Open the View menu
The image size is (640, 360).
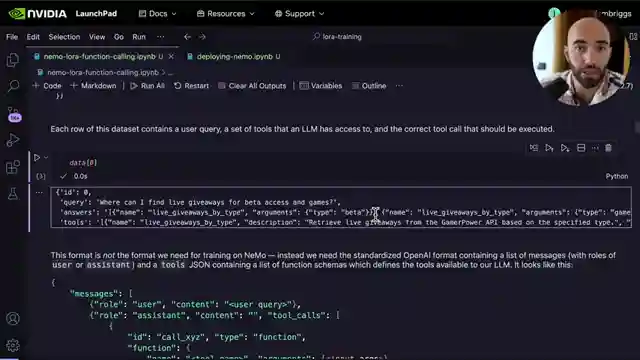pyautogui.click(x=97, y=37)
